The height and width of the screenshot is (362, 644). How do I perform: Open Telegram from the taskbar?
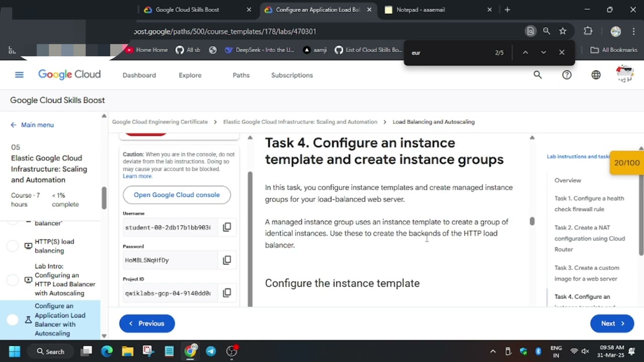(x=211, y=351)
